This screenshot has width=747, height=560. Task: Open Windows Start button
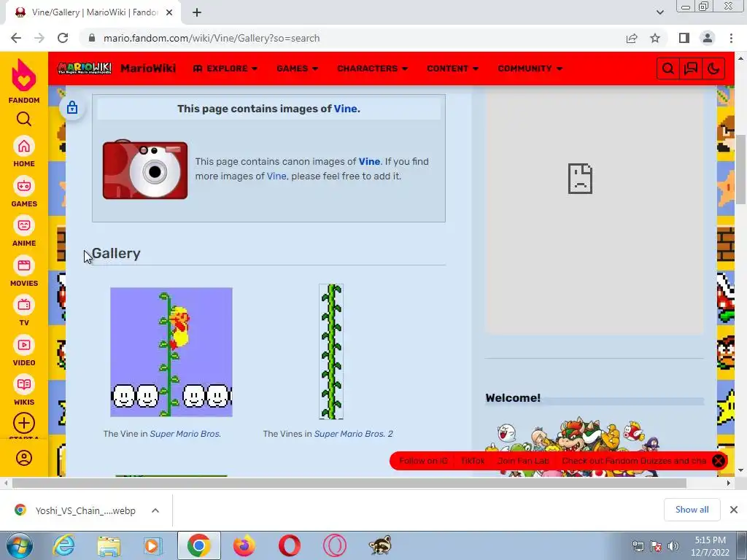[19, 545]
